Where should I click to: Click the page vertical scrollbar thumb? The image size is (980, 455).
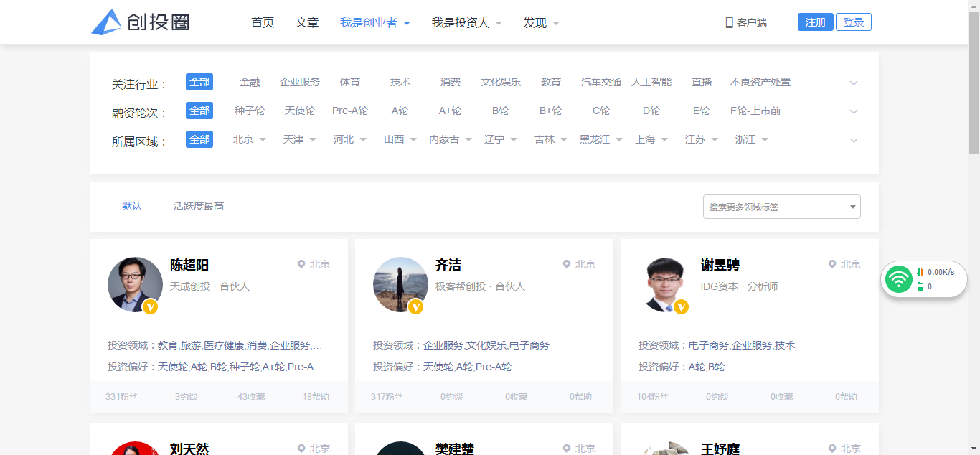pos(974,79)
